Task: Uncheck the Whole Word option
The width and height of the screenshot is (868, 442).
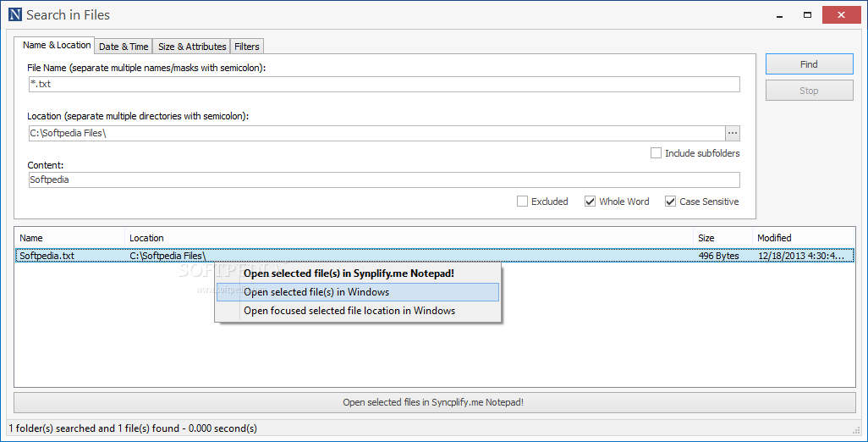Action: (x=591, y=201)
